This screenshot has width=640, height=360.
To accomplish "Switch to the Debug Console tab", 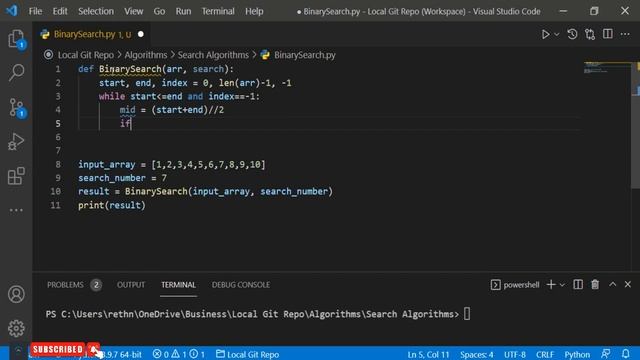I will pyautogui.click(x=241, y=285).
